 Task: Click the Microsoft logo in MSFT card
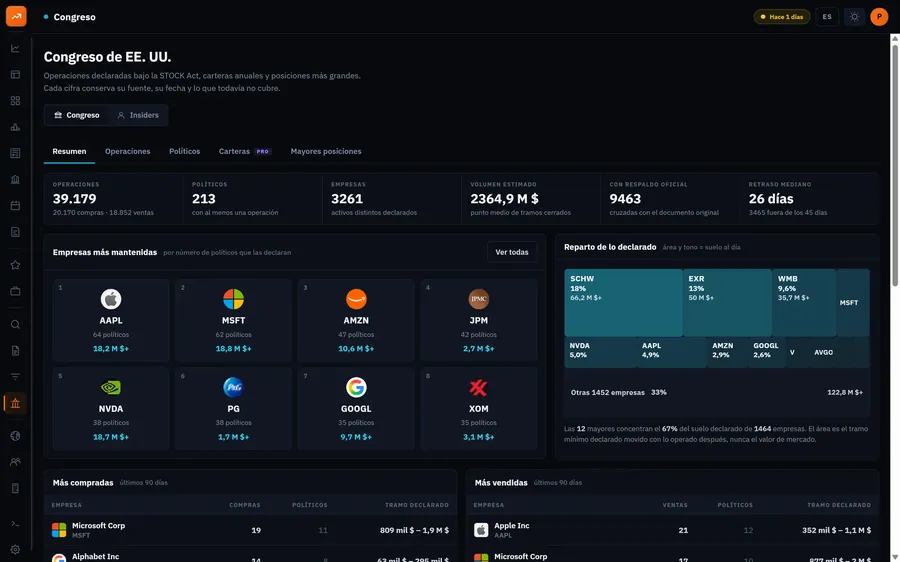234,299
